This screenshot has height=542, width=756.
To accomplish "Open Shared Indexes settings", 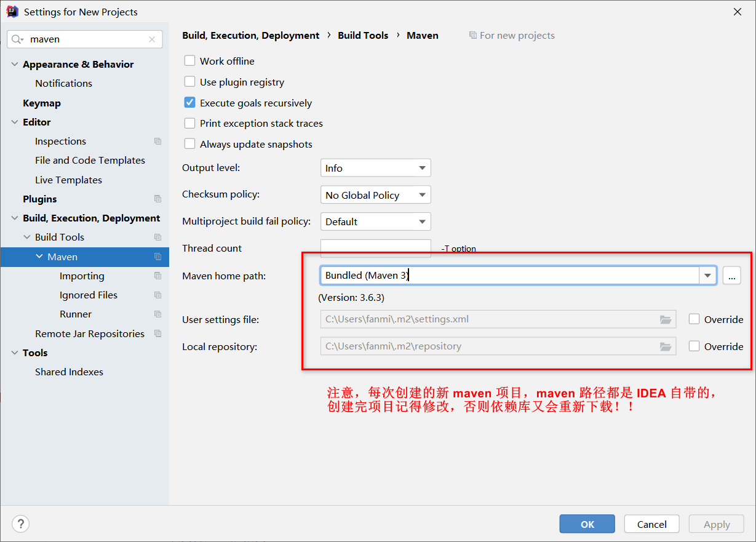I will [69, 372].
